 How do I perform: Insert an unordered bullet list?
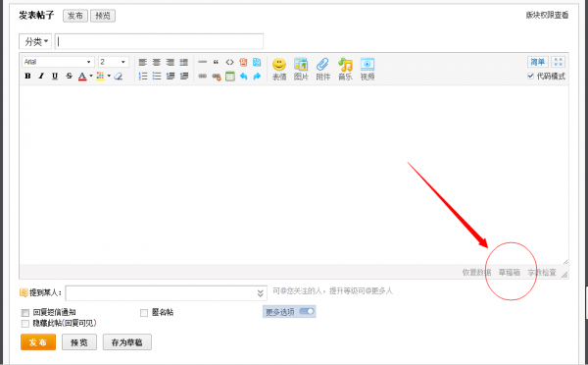tap(157, 77)
